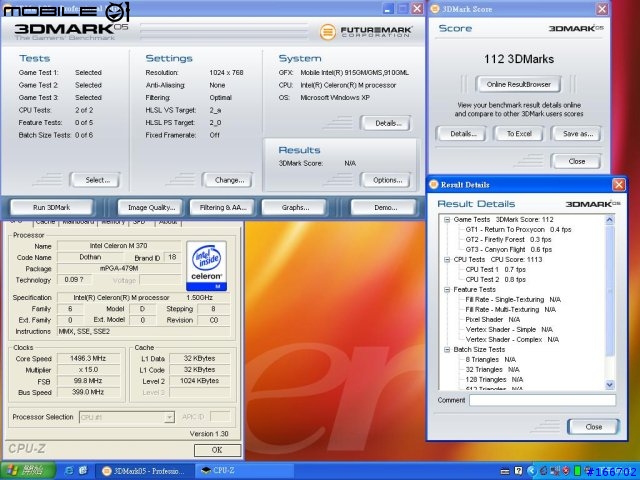Viewport: 640px width, 480px height.
Task: Click Close in the Result Details window
Action: (x=593, y=427)
